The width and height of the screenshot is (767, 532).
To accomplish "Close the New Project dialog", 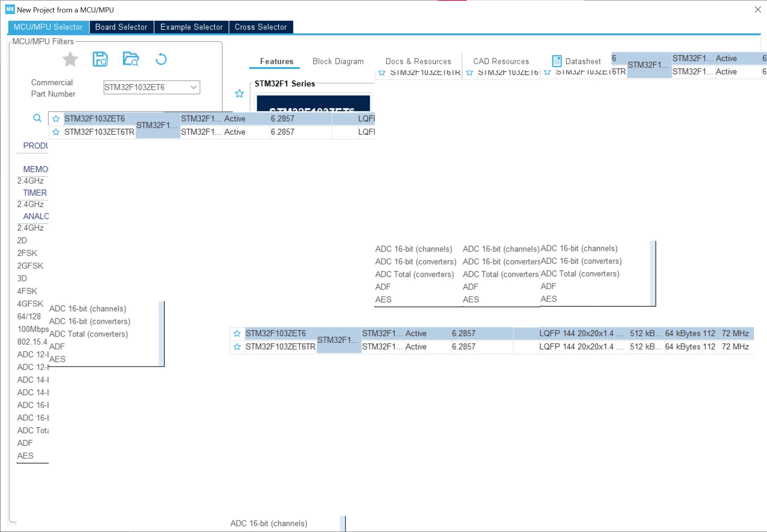I will (758, 10).
